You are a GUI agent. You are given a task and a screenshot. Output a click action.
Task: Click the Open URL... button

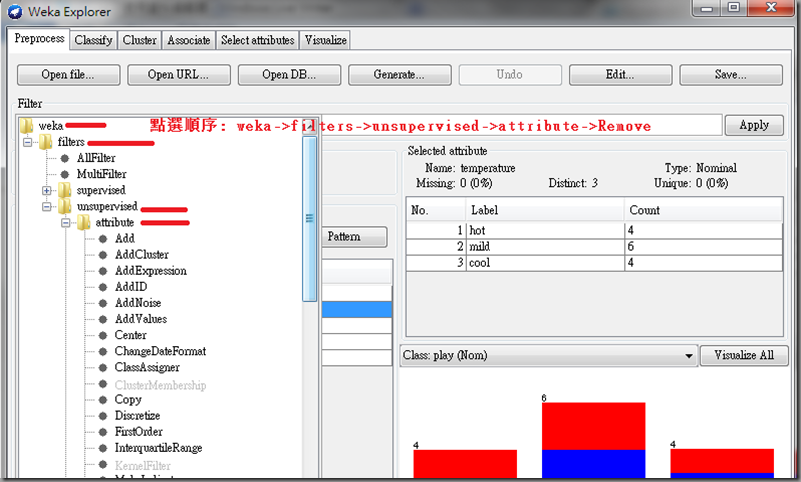[179, 75]
